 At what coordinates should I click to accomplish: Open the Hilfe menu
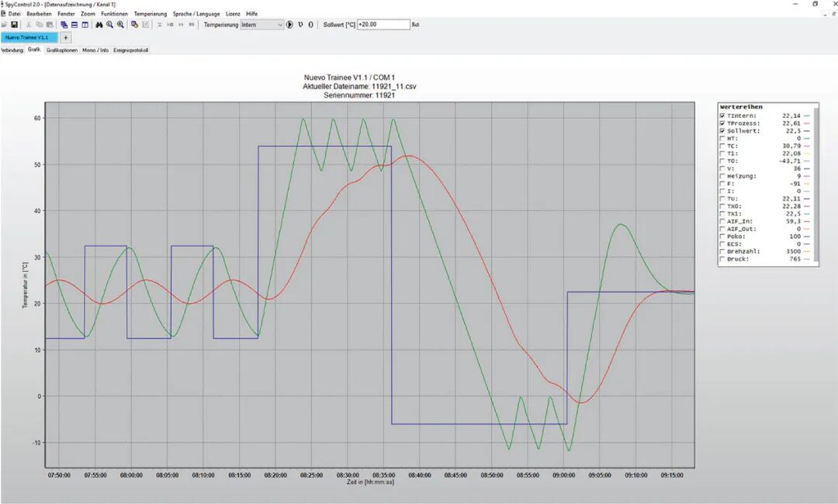(x=251, y=14)
